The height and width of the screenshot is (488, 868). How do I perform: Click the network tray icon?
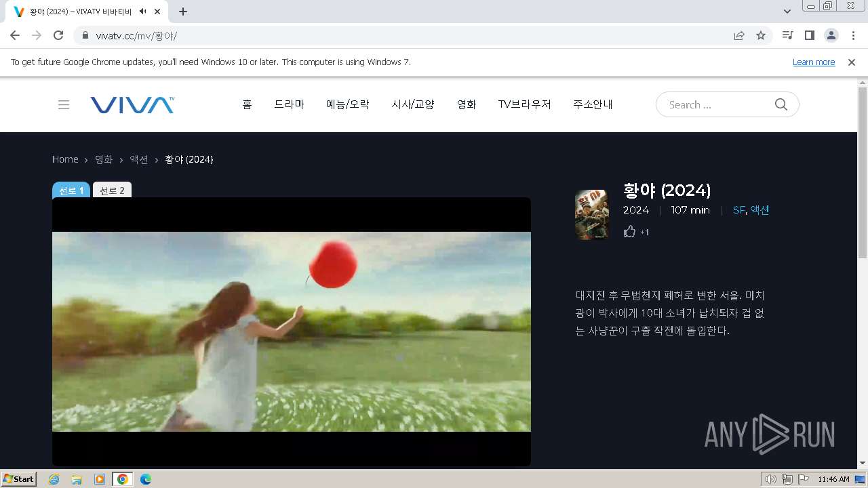pos(787,479)
